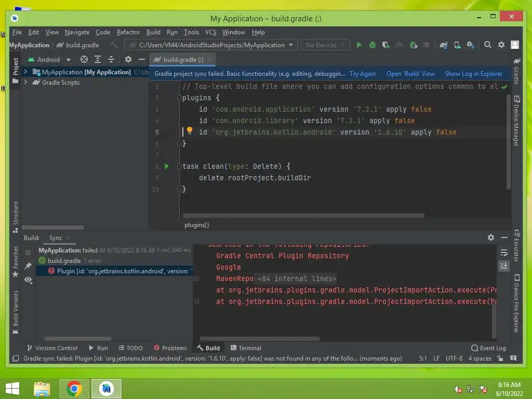Open the No Devices dropdown
The height and width of the screenshot is (399, 532).
(x=325, y=45)
